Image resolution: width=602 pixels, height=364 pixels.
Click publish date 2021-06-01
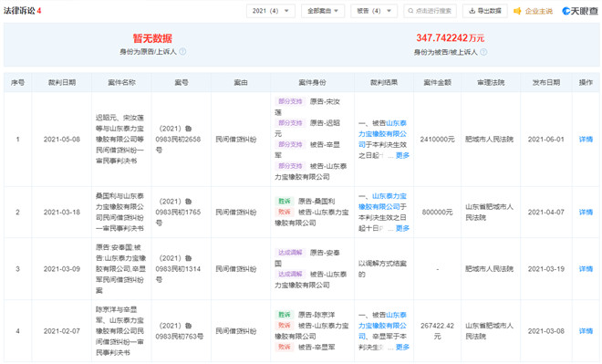pyautogui.click(x=546, y=139)
